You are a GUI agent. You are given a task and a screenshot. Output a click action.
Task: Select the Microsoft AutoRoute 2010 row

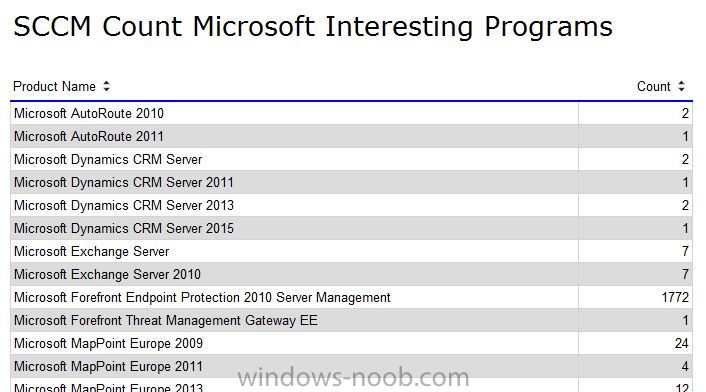351,113
